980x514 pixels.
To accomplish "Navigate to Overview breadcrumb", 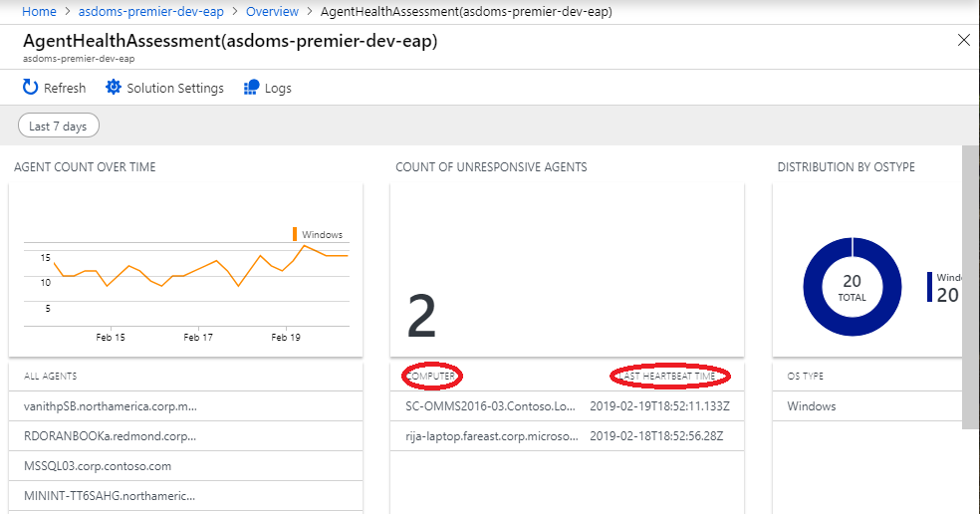I will click(272, 11).
